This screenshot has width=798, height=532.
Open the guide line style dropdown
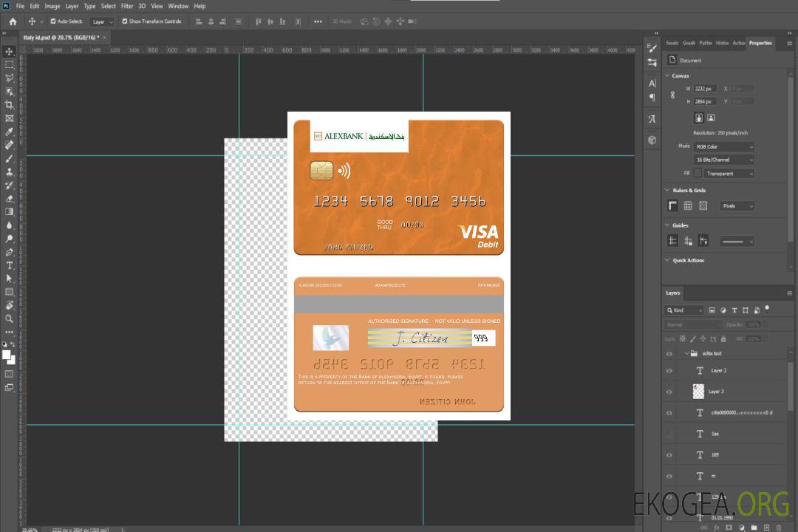coord(737,242)
